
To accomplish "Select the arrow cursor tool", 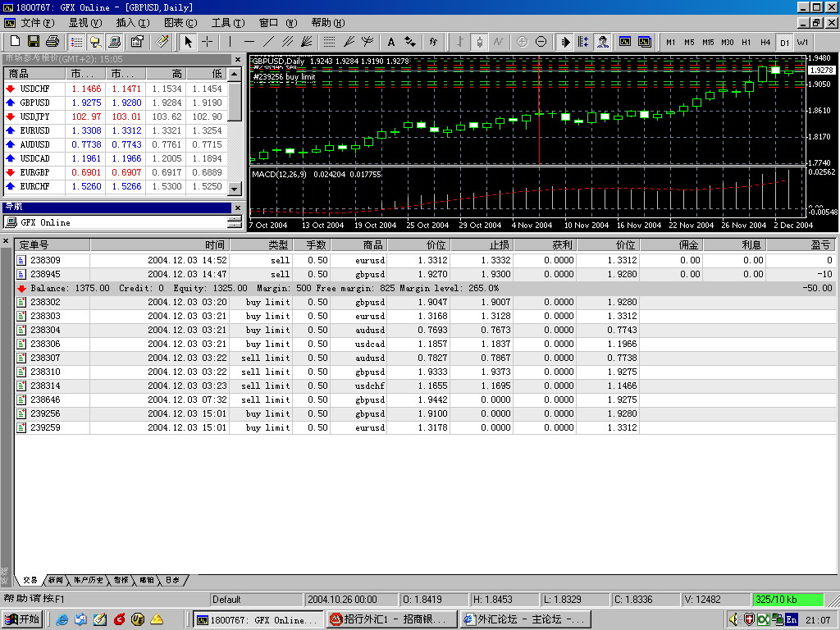I will pyautogui.click(x=188, y=41).
